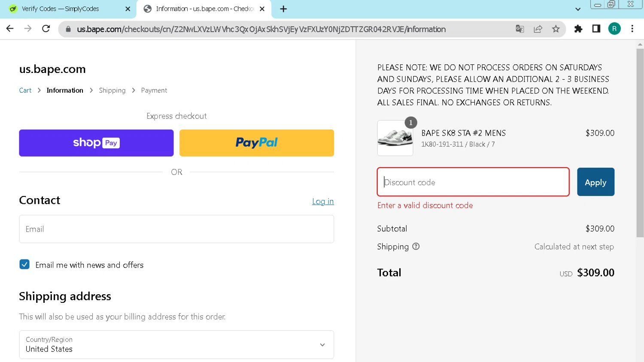
Task: Pay with Shop Pay express checkout
Action: click(96, 143)
